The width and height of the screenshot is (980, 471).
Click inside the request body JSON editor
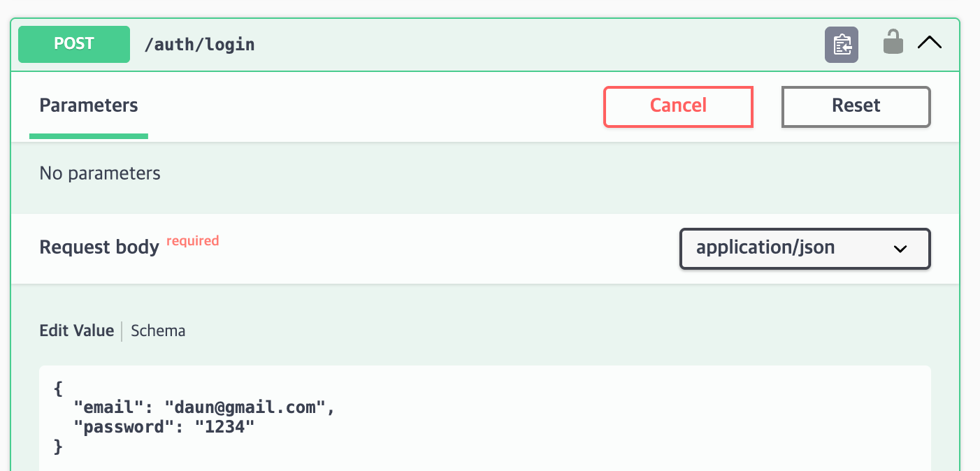coord(485,418)
